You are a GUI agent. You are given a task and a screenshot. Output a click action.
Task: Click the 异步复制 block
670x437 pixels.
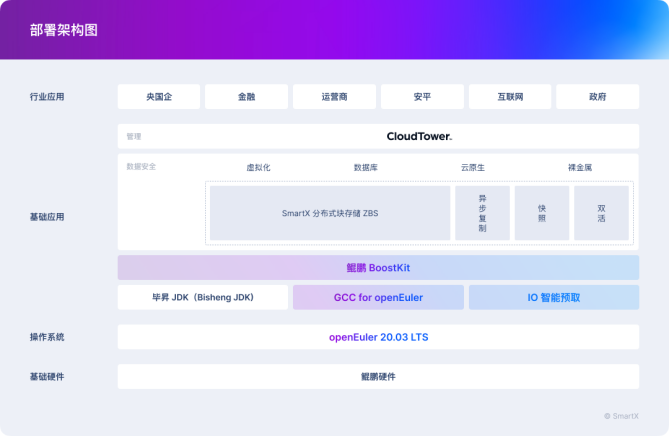(x=482, y=213)
